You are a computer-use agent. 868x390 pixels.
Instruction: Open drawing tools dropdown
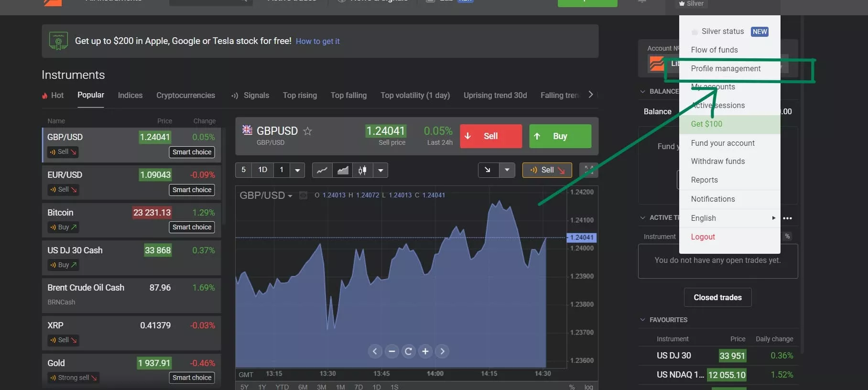coord(507,170)
